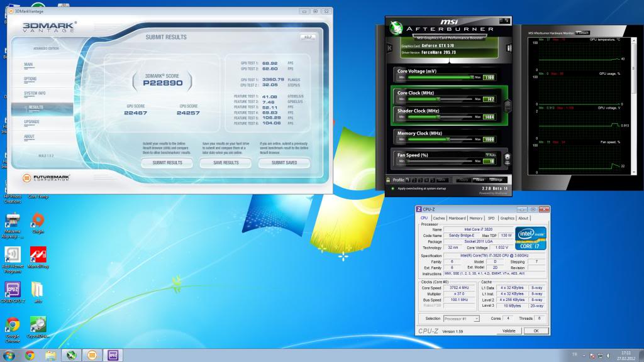644x362 pixels.
Task: Click the Chrome icon in the taskbar
Action: coord(30,355)
